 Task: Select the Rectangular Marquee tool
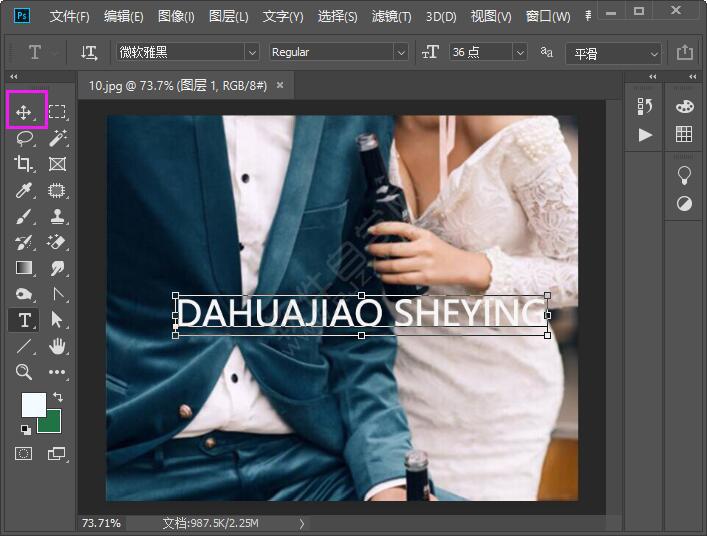click(57, 111)
